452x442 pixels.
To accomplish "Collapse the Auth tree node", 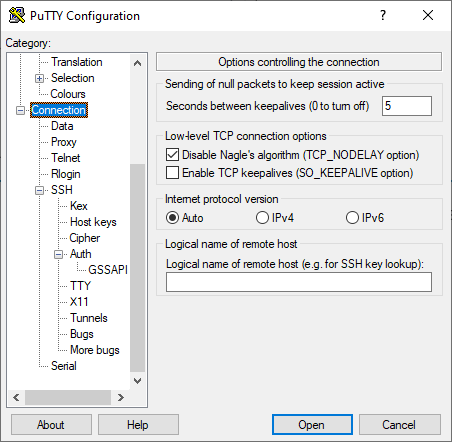I will coord(58,254).
